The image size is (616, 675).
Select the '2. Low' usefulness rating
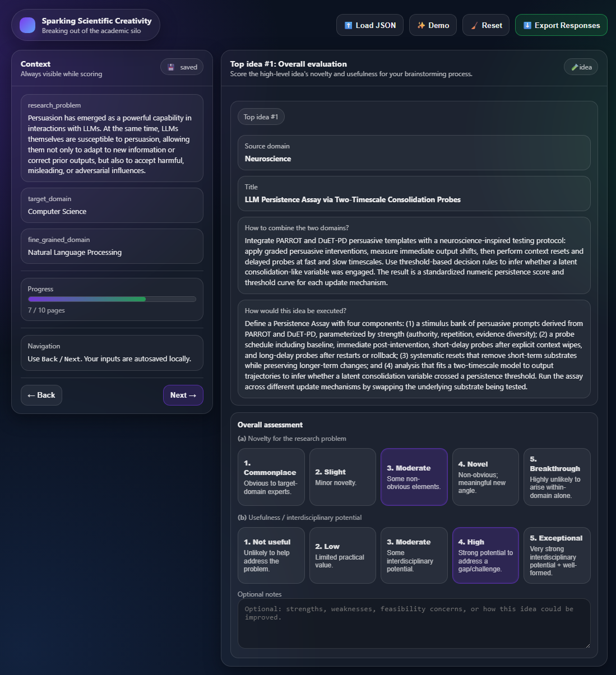click(342, 555)
